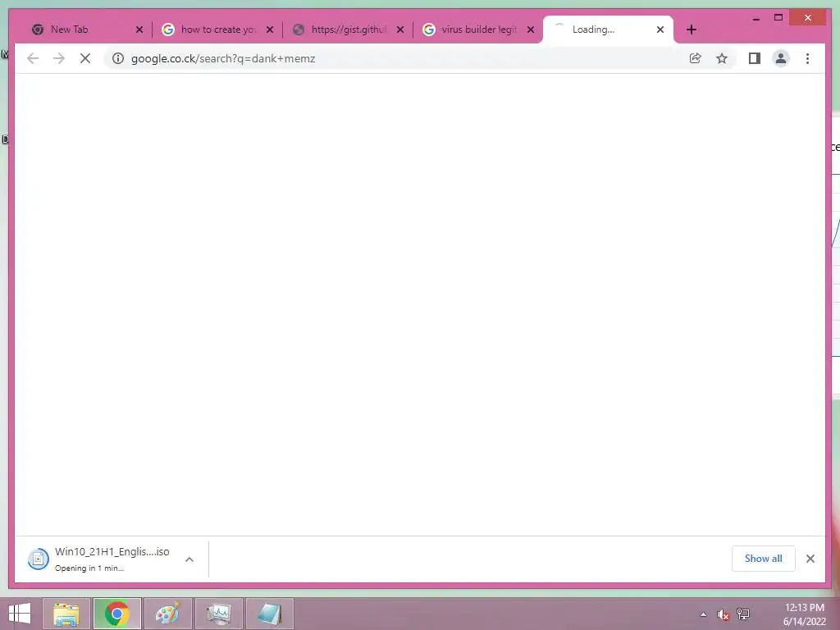Image resolution: width=840 pixels, height=630 pixels.
Task: Open a new tab with plus button
Action: coord(692,30)
